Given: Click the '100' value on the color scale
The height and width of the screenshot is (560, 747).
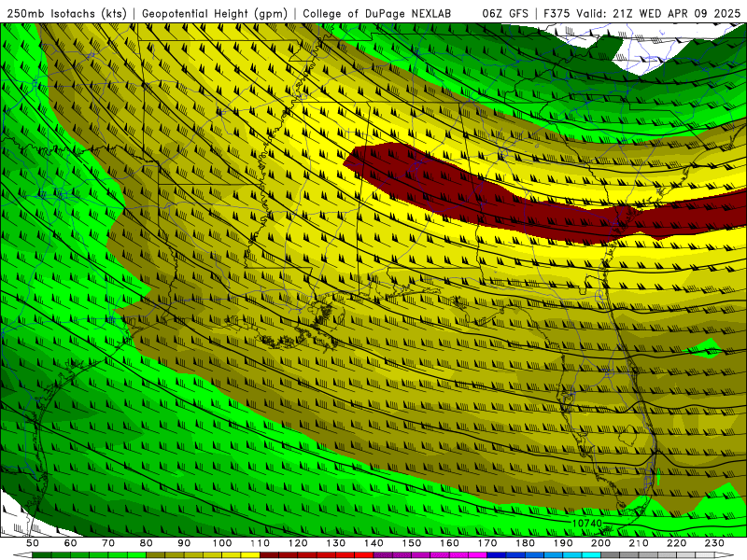Looking at the screenshot, I should (x=222, y=543).
